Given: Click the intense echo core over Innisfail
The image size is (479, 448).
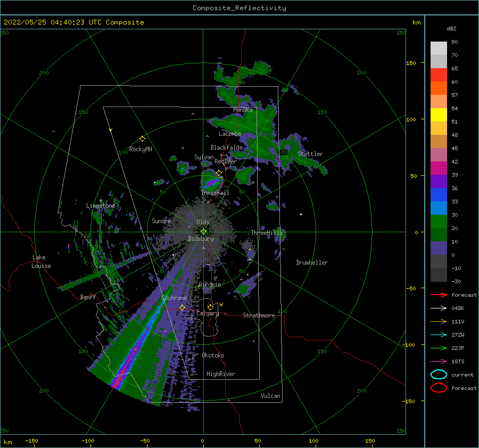Looking at the screenshot, I should click(x=212, y=183).
